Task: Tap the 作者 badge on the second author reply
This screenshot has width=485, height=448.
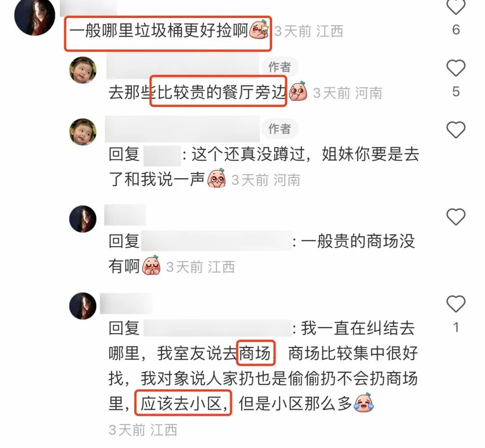Action: (279, 129)
